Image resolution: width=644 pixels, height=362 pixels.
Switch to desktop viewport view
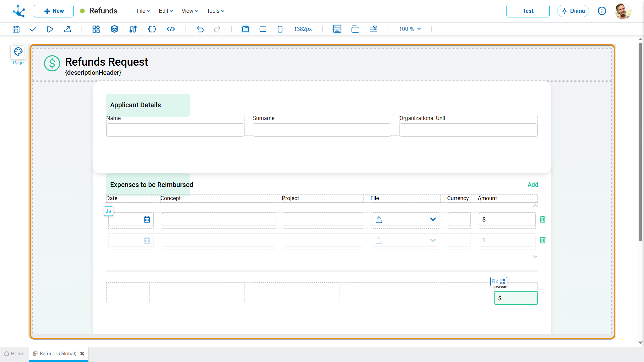coord(246,29)
